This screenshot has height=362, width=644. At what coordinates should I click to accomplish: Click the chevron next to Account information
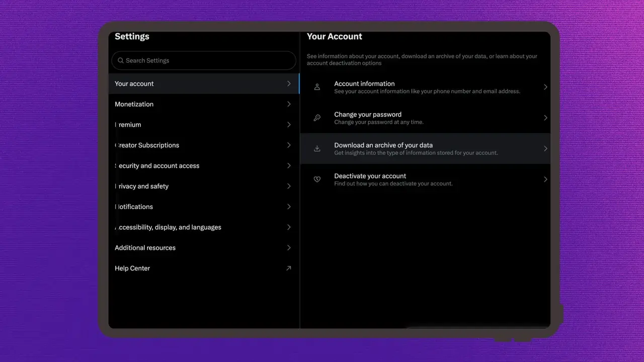[545, 87]
